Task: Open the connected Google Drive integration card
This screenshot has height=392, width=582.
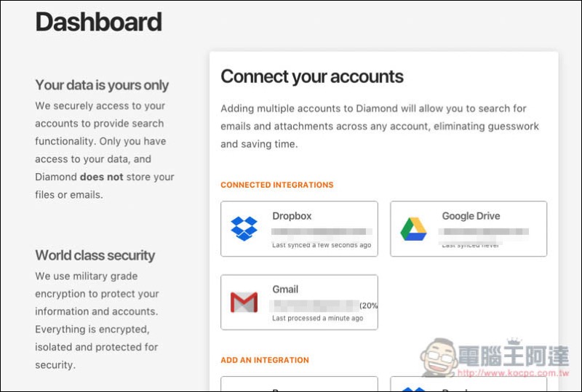Action: [469, 228]
